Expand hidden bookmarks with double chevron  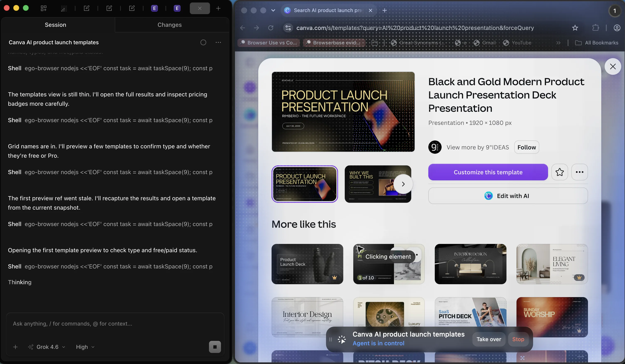coord(558,43)
